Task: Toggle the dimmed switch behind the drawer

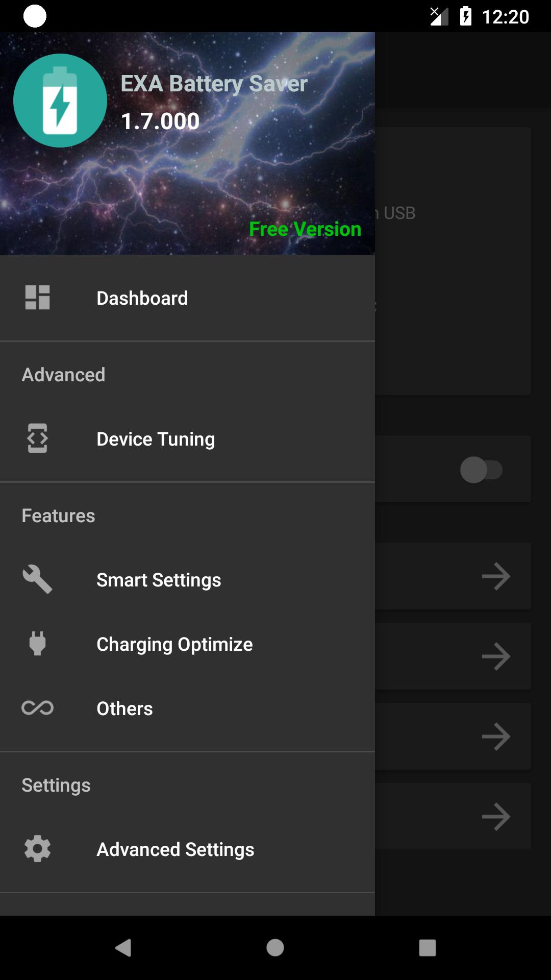Action: [481, 470]
